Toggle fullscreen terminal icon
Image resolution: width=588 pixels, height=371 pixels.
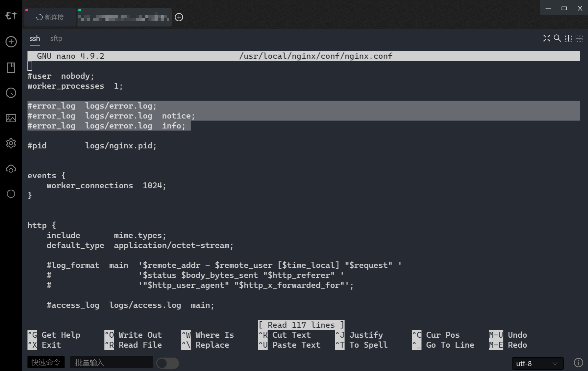[546, 38]
